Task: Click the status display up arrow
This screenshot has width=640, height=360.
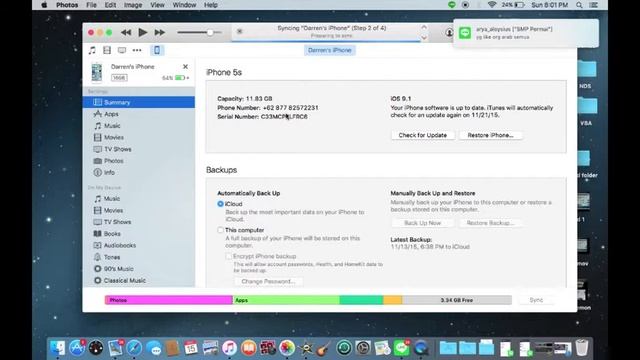Action: tap(424, 27)
